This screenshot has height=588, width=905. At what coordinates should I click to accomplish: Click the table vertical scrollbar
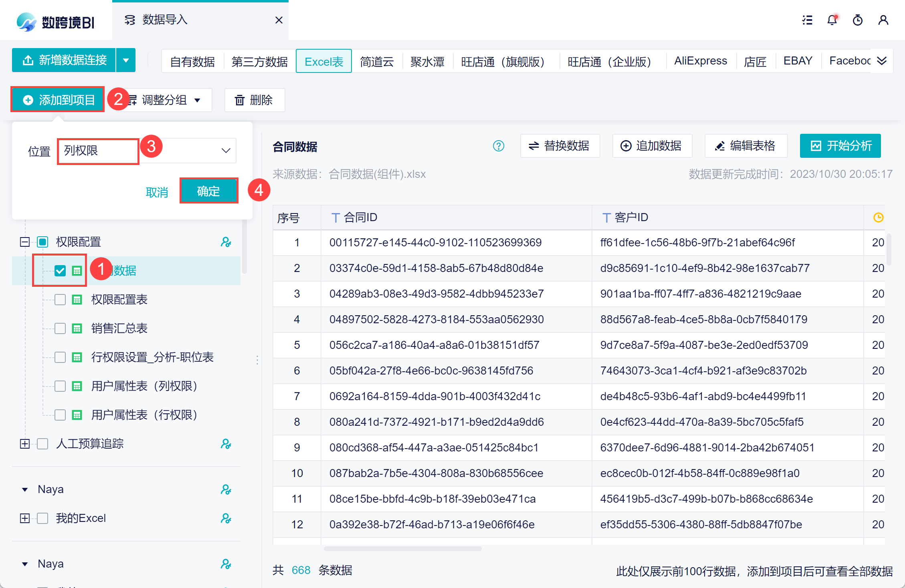(x=889, y=249)
